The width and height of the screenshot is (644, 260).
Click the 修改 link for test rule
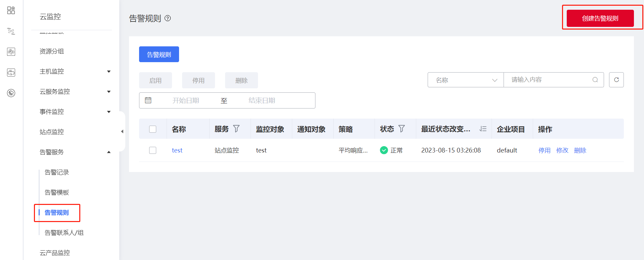[562, 150]
